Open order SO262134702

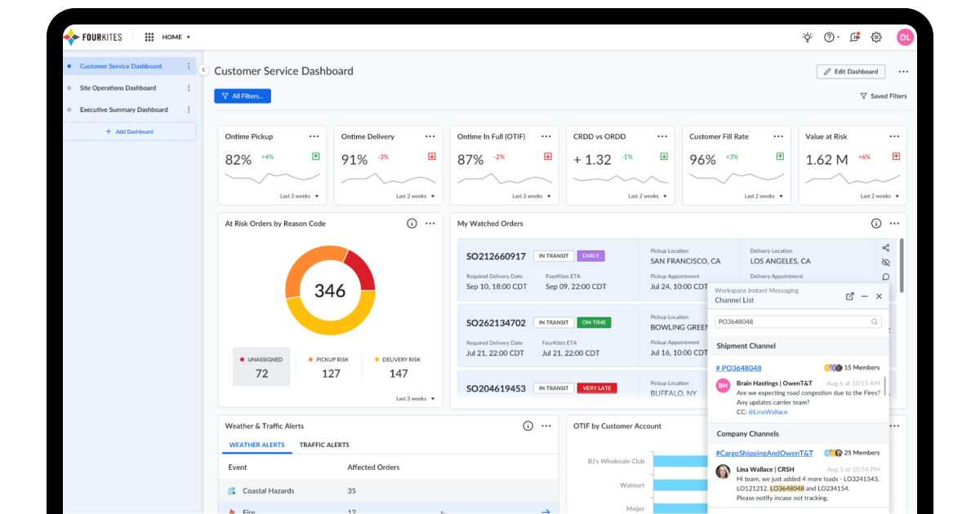tap(496, 323)
